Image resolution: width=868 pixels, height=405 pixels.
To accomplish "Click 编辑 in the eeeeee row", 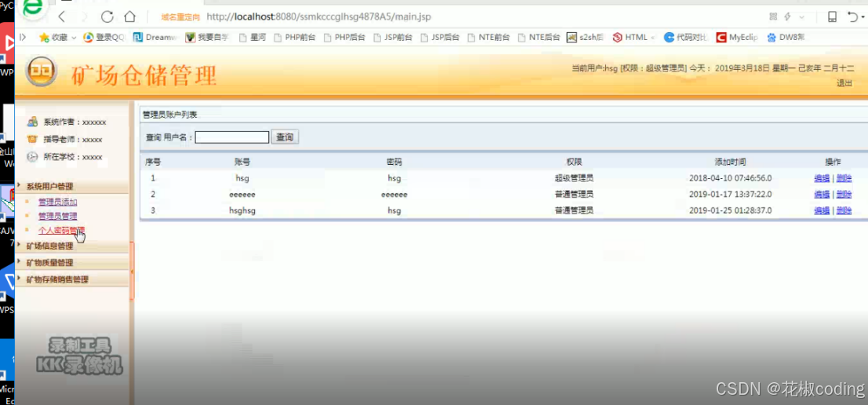I will click(x=822, y=195).
